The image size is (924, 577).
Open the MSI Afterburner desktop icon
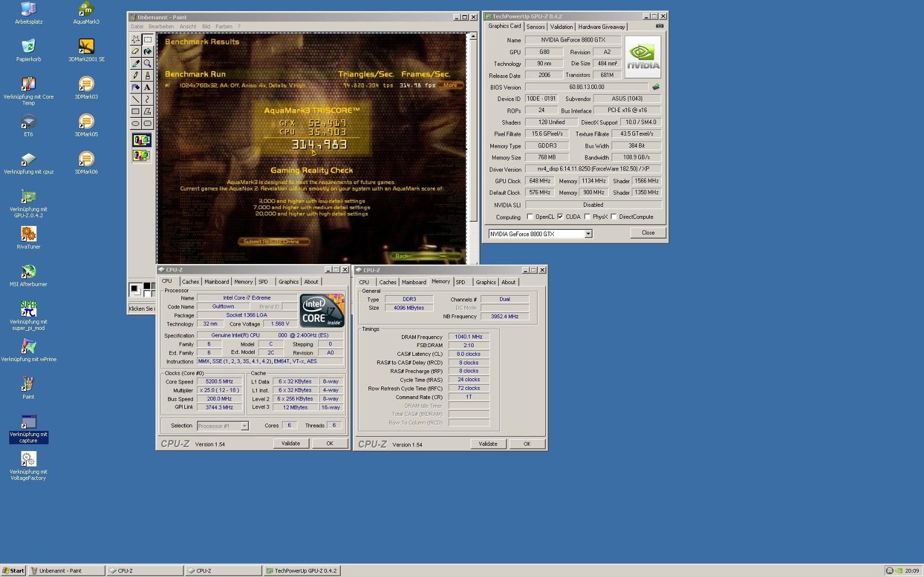tap(28, 276)
